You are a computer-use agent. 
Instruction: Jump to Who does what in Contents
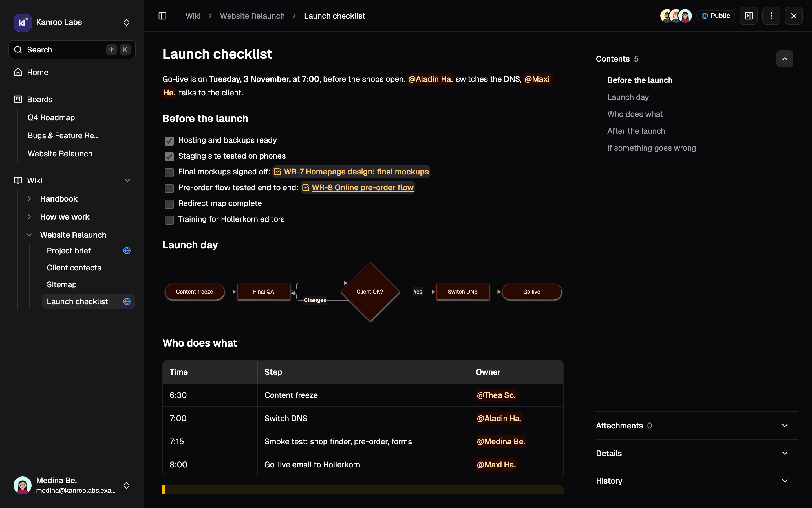(x=635, y=114)
